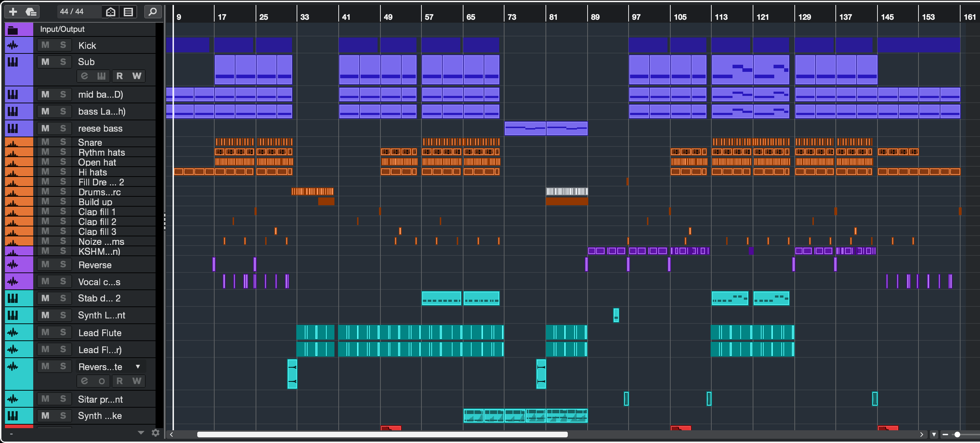Mute the Snare track

[x=45, y=142]
